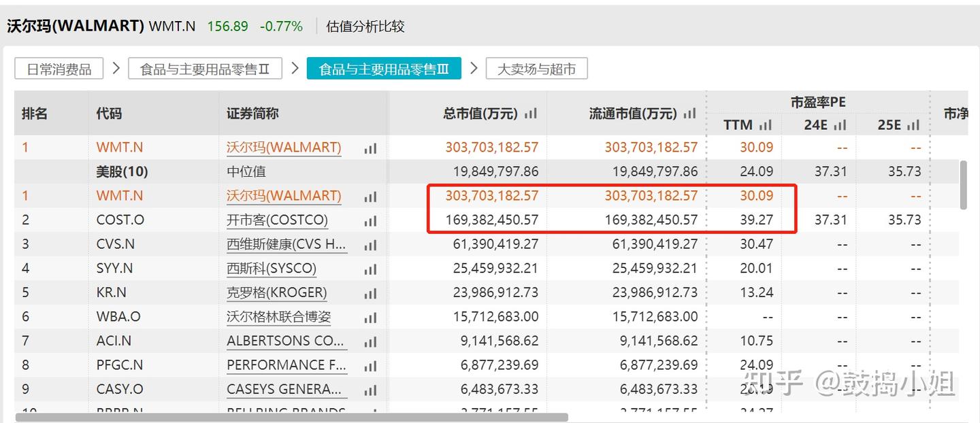Open PERFORMANCE F... security link
This screenshot has width=980, height=423.
[x=287, y=365]
